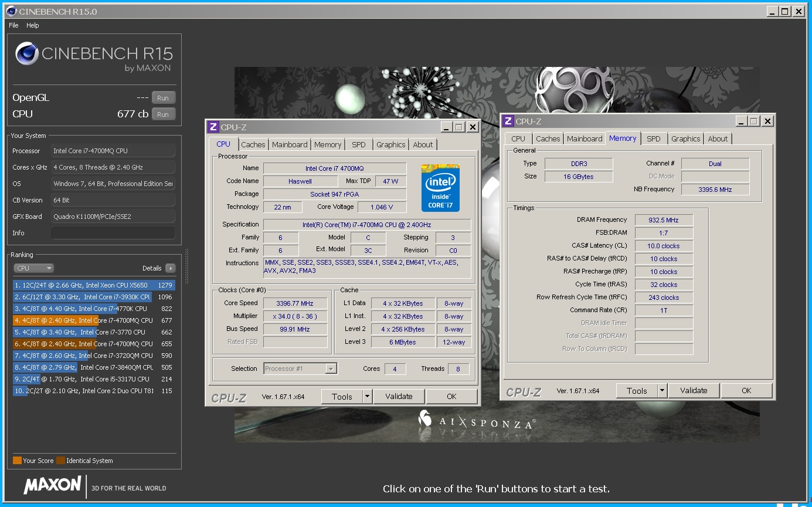Select ranking row Core i7-3720QM
Screen dimensions: 812x507
click(94, 356)
